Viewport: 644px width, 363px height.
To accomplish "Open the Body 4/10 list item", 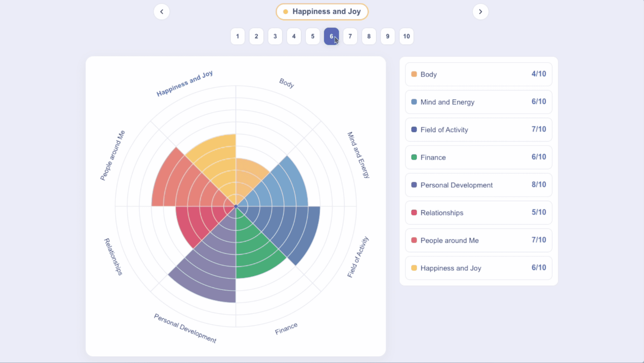I will 478,74.
